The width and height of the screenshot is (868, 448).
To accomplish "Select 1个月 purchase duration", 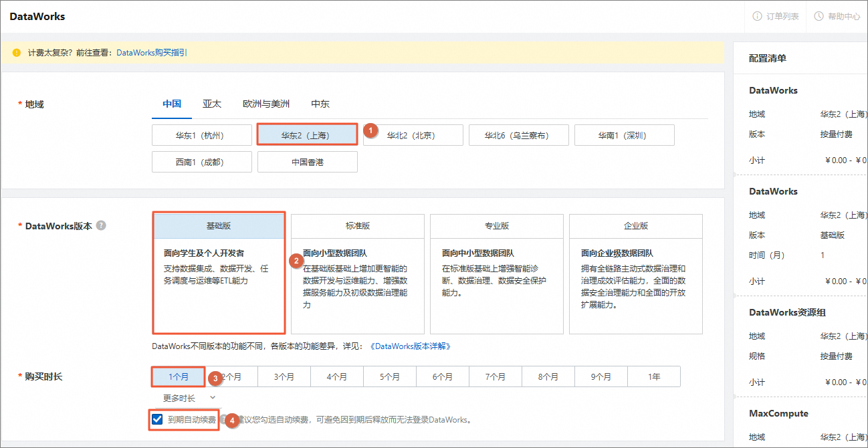I will click(x=178, y=376).
